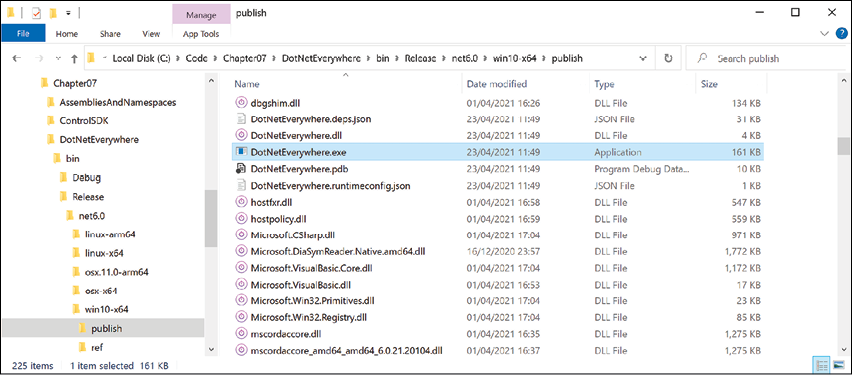Viewport: 852px width, 375px height.
Task: Expand the chevron after Code in address bar
Action: (215, 58)
